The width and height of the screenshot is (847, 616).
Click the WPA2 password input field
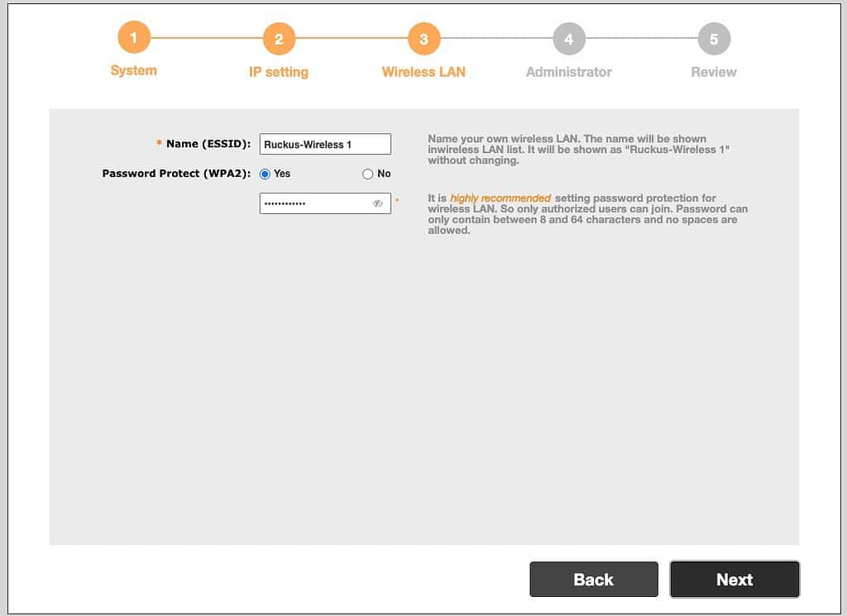325,203
